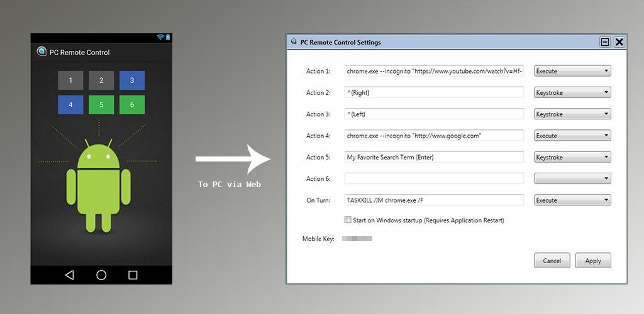Tap the Android home circle icon

pyautogui.click(x=101, y=275)
